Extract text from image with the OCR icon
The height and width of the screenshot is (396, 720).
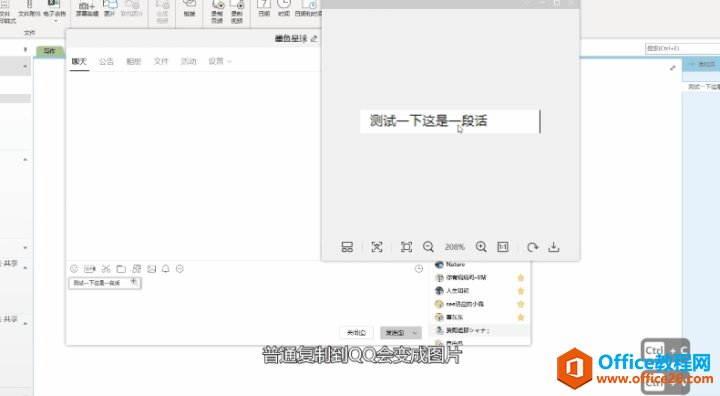(377, 247)
